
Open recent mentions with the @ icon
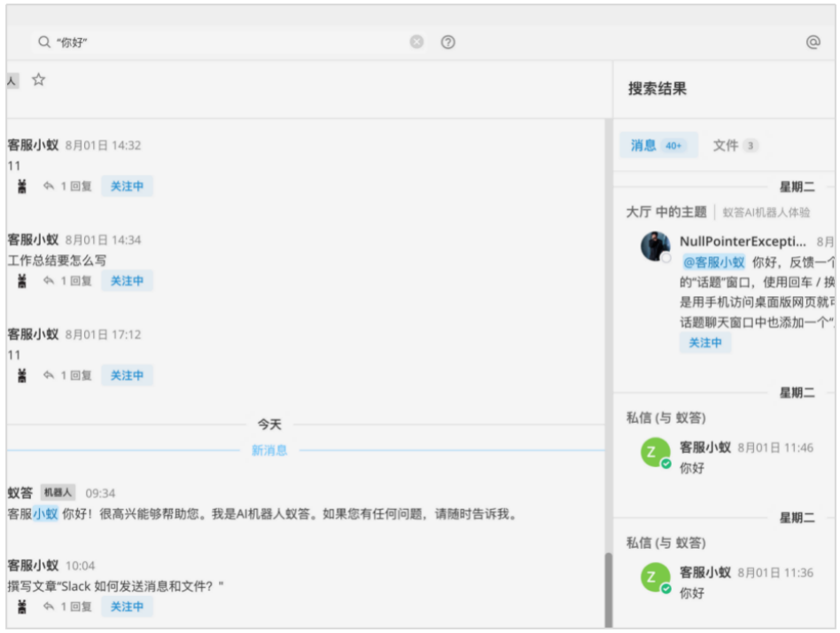click(813, 42)
